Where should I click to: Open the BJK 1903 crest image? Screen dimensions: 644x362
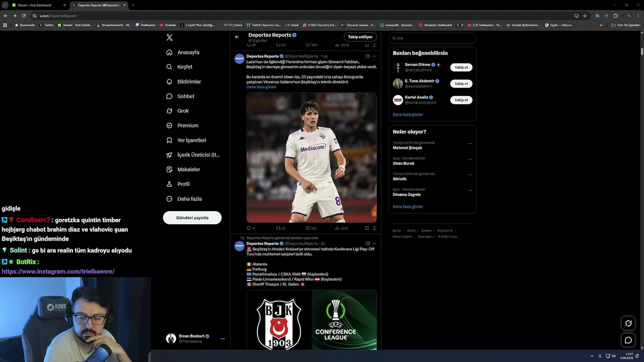(x=279, y=320)
